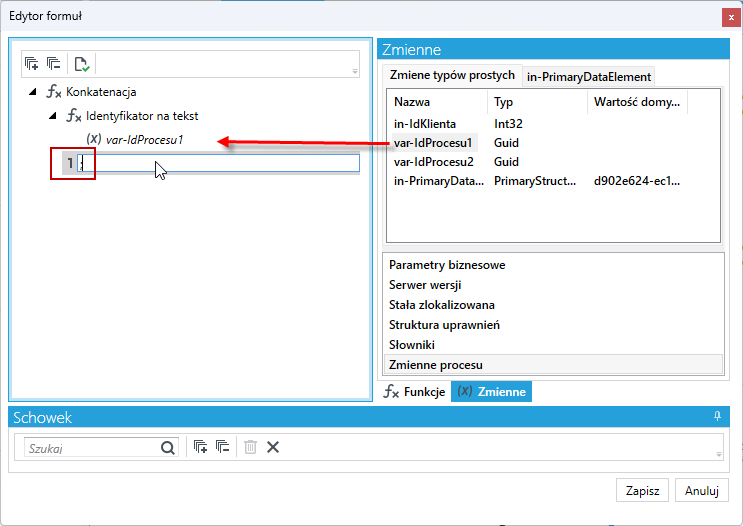Validate formula with the checkmark document icon
This screenshot has width=743, height=526.
(82, 64)
